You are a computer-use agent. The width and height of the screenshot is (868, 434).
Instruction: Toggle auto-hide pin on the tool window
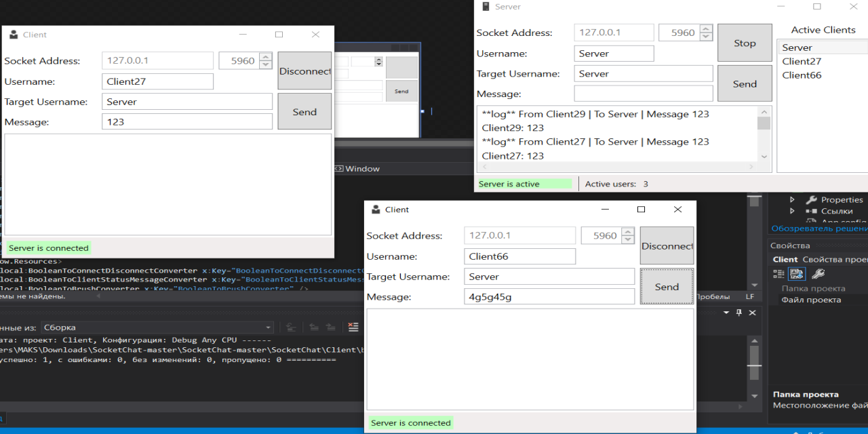[x=738, y=313]
